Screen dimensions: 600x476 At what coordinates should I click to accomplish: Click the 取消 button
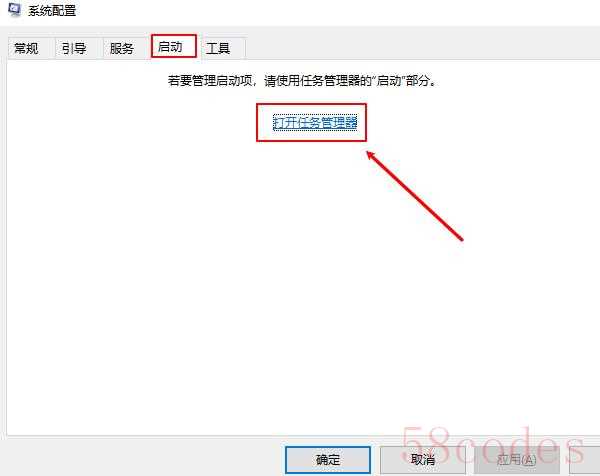pyautogui.click(x=422, y=460)
